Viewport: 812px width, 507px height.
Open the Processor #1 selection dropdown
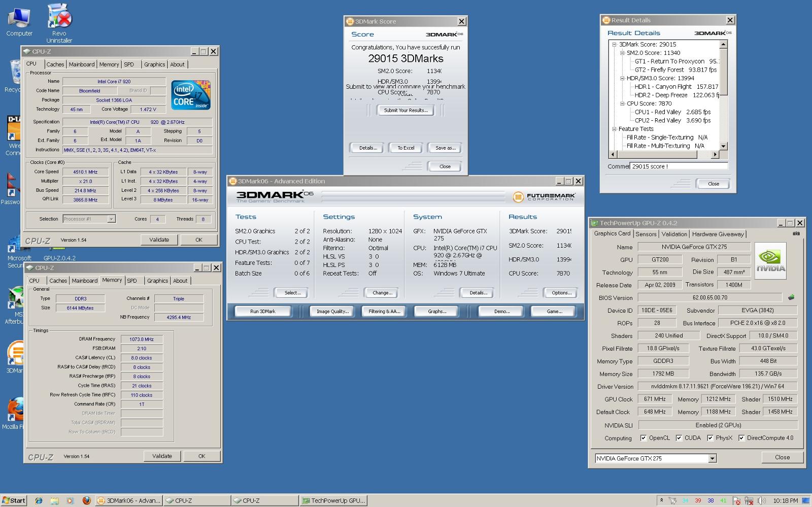(111, 219)
